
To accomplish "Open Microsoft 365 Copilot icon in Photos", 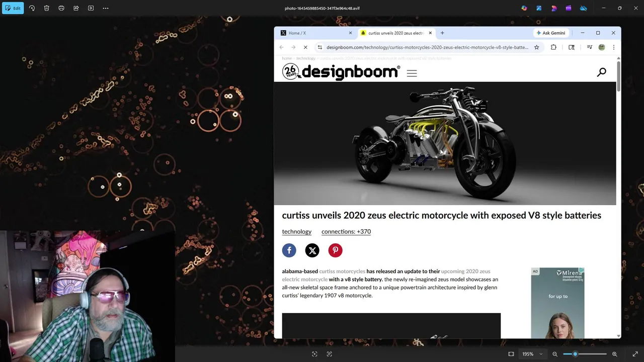I will 524,8.
